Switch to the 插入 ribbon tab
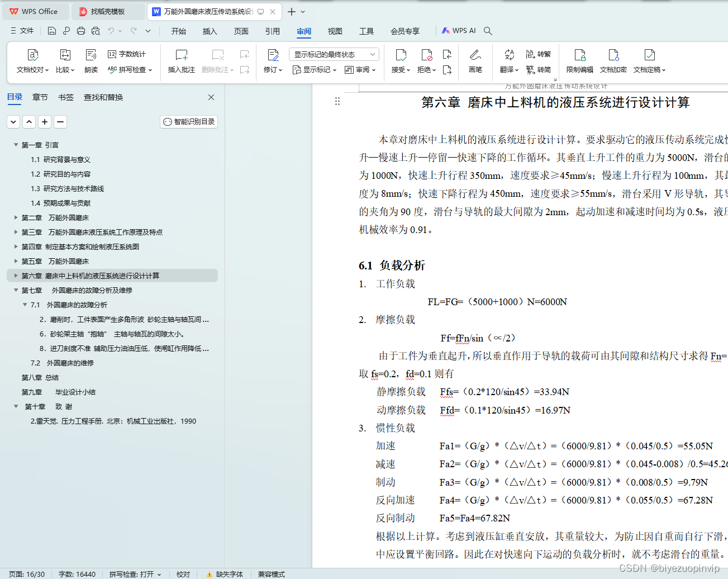 (x=210, y=31)
